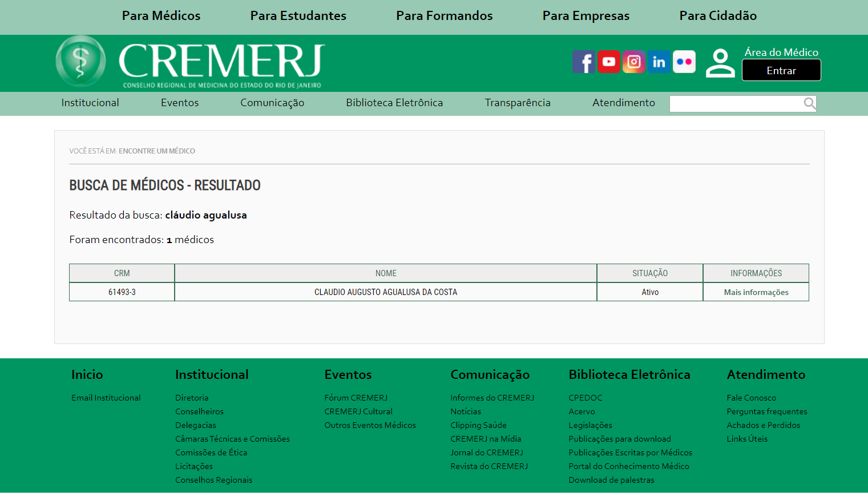
Task: Open footer Inicio link
Action: click(87, 375)
